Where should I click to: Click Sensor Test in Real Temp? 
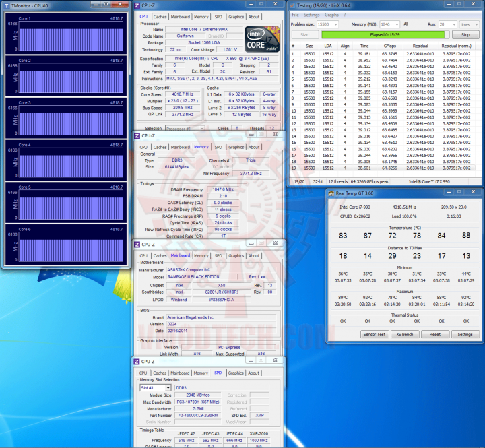pyautogui.click(x=375, y=334)
